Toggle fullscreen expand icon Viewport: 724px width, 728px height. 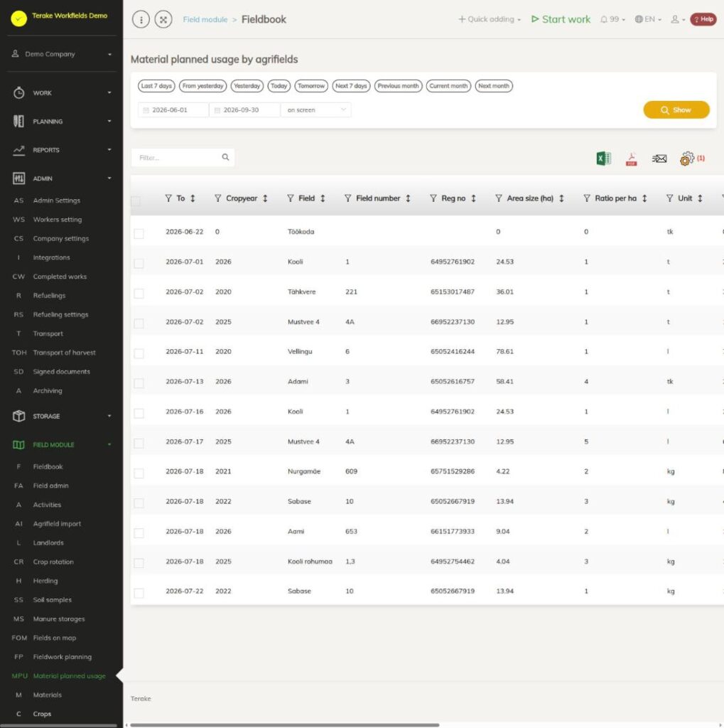[163, 19]
